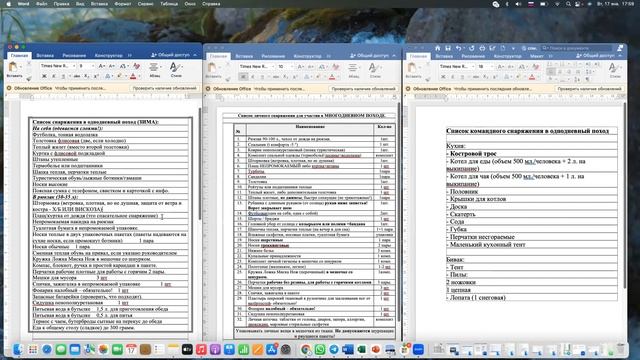Image resolution: width=640 pixels, height=360 pixels.
Task: Show paragraph marks in the right window
Action: pos(588,79)
